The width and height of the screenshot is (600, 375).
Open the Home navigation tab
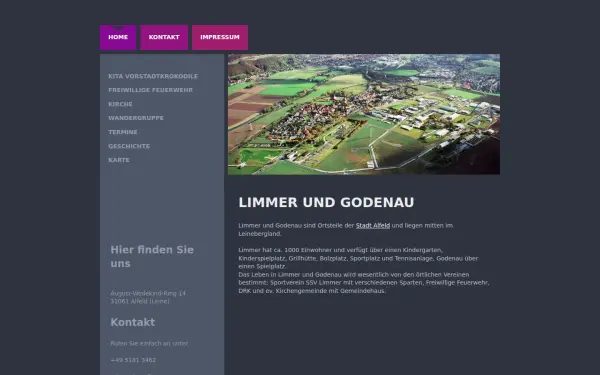click(118, 38)
